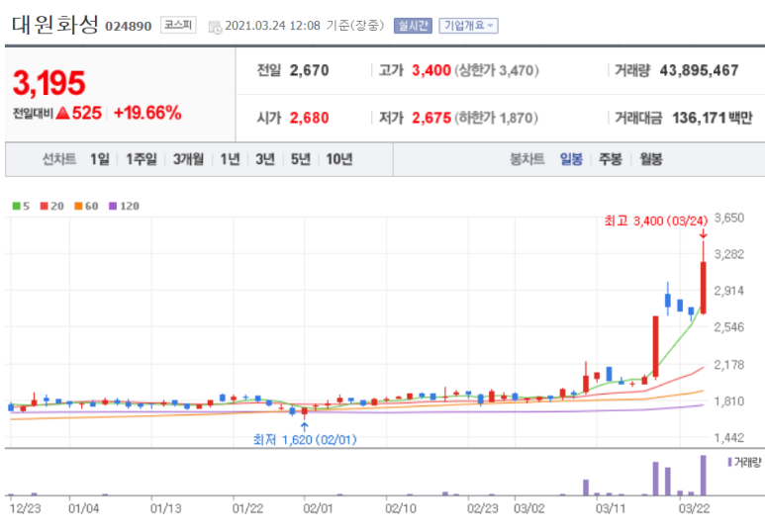The height and width of the screenshot is (532, 765).
Task: Click the 02/01 date axis label
Action: pyautogui.click(x=318, y=508)
